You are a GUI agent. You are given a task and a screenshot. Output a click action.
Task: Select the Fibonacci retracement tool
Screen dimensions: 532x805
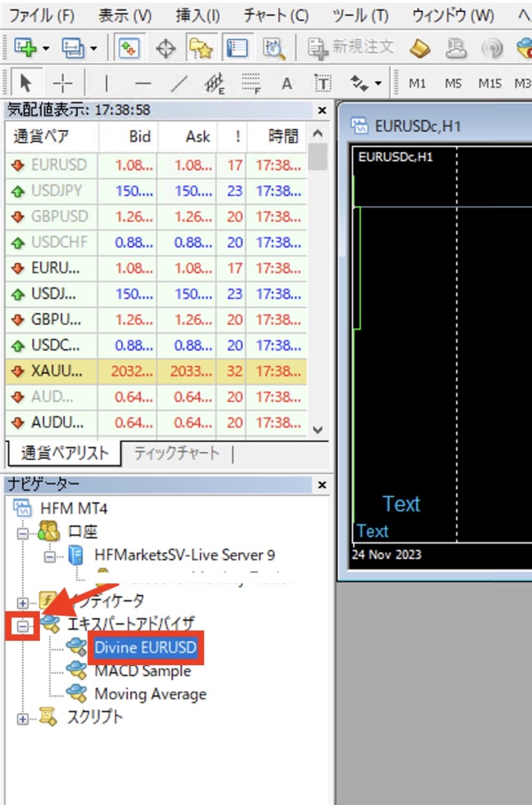251,83
